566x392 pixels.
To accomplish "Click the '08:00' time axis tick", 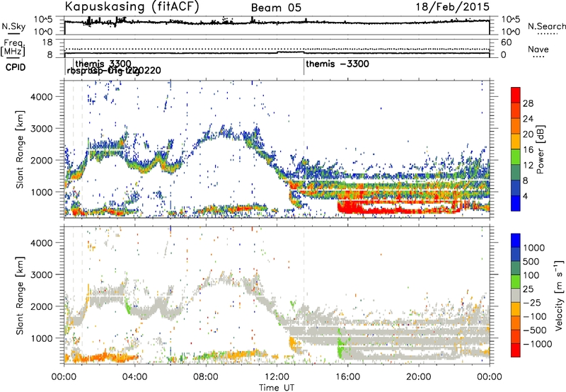I will 205,377.
